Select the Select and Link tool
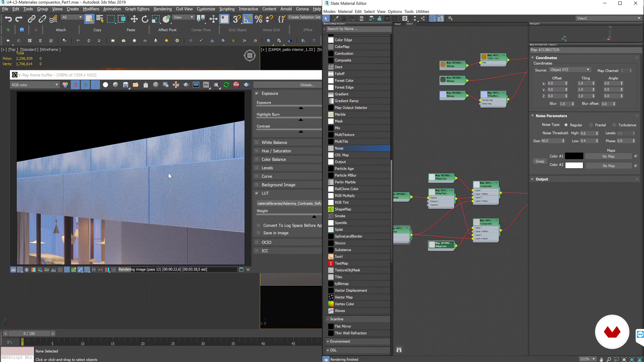 (x=31, y=19)
